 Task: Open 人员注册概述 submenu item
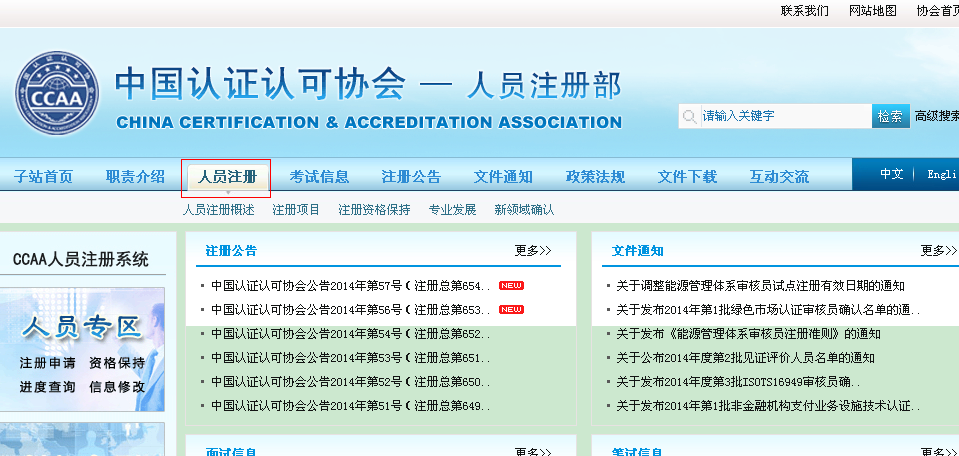click(218, 210)
